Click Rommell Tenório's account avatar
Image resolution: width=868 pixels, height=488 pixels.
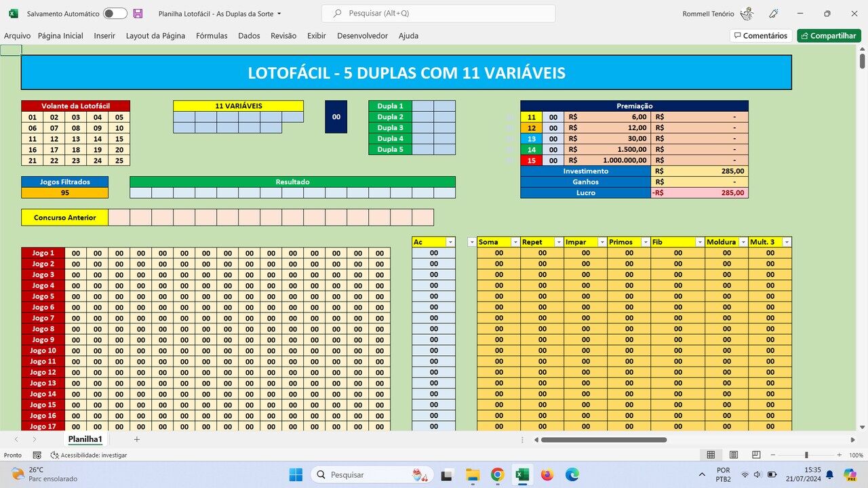(747, 14)
